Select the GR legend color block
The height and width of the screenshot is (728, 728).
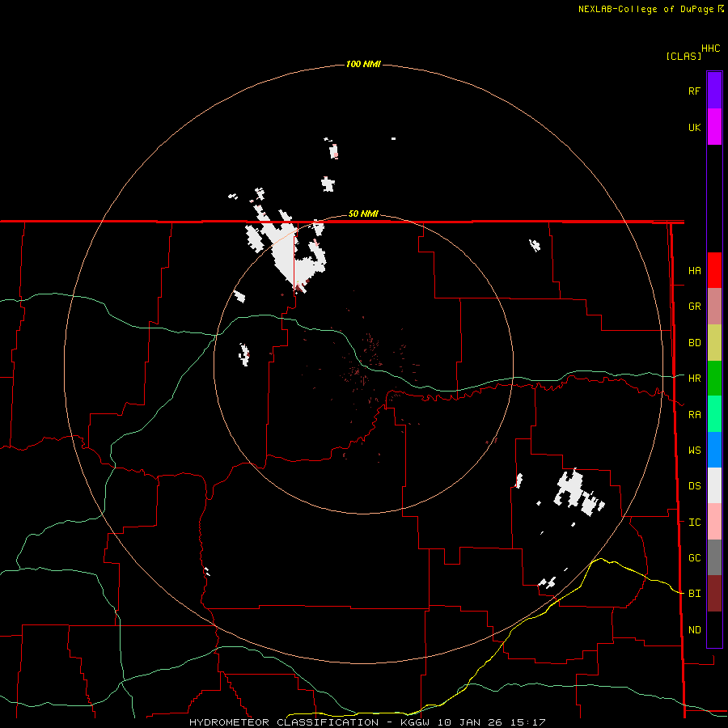pyautogui.click(x=714, y=307)
